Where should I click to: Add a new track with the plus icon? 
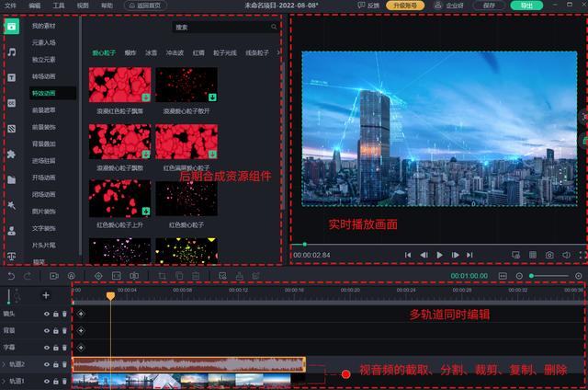tap(46, 295)
